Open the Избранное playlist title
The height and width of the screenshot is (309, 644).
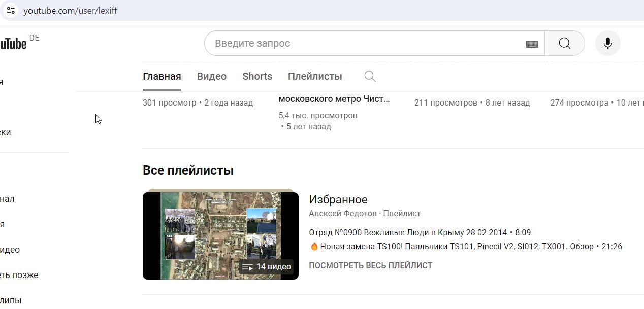click(x=338, y=199)
